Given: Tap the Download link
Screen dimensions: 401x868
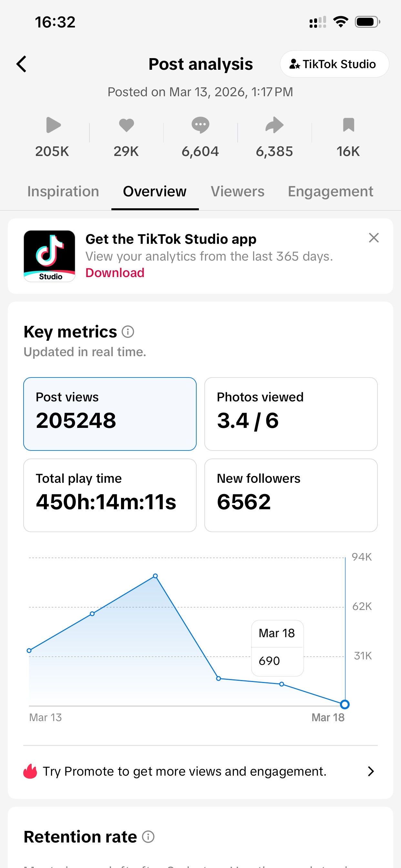Looking at the screenshot, I should 115,273.
